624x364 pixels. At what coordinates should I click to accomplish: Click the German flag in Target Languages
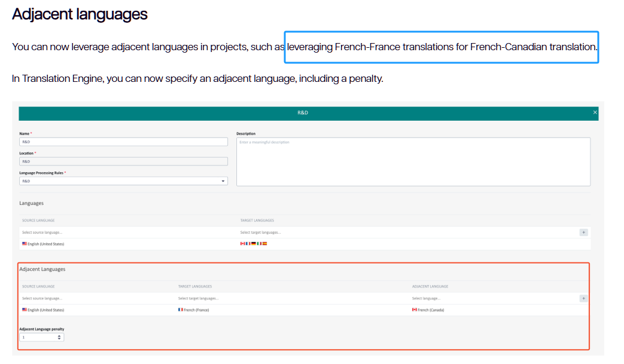click(x=254, y=244)
